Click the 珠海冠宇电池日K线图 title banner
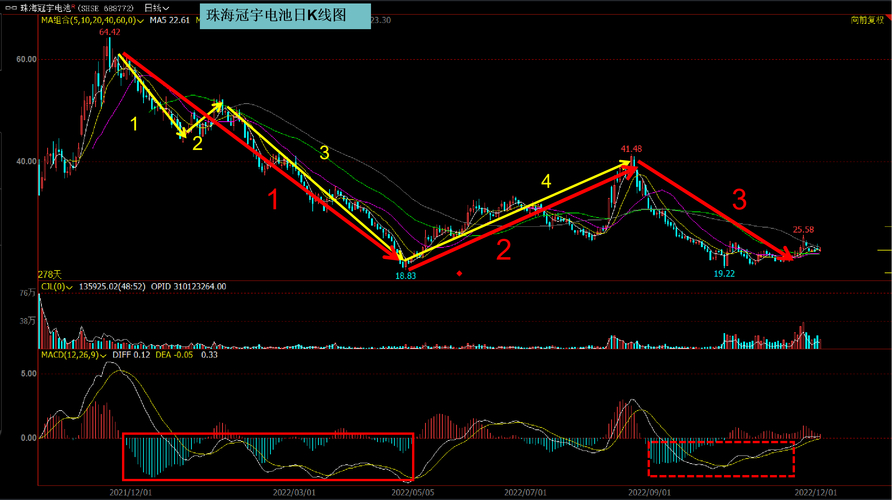This screenshot has width=892, height=500. 285,19
